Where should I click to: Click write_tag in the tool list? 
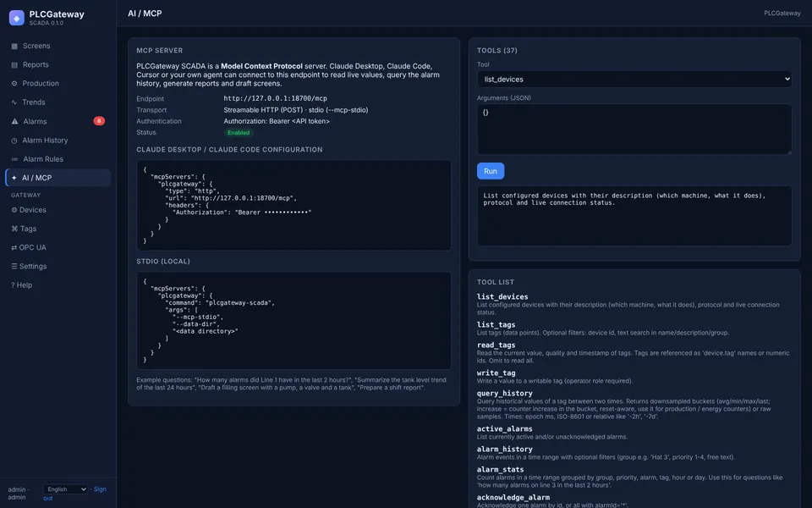click(496, 373)
